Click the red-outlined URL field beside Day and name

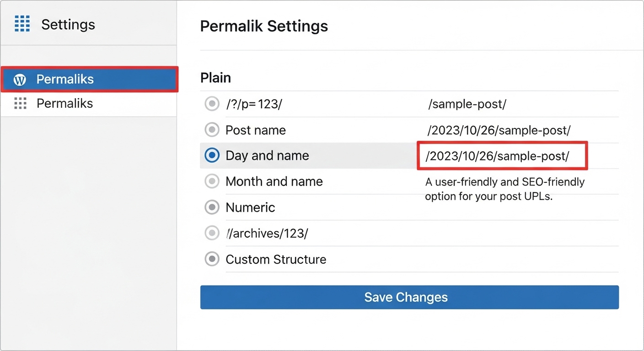(502, 156)
